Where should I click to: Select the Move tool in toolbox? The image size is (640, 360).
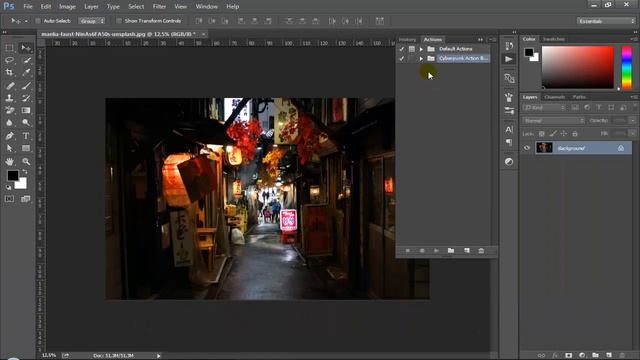[x=26, y=48]
